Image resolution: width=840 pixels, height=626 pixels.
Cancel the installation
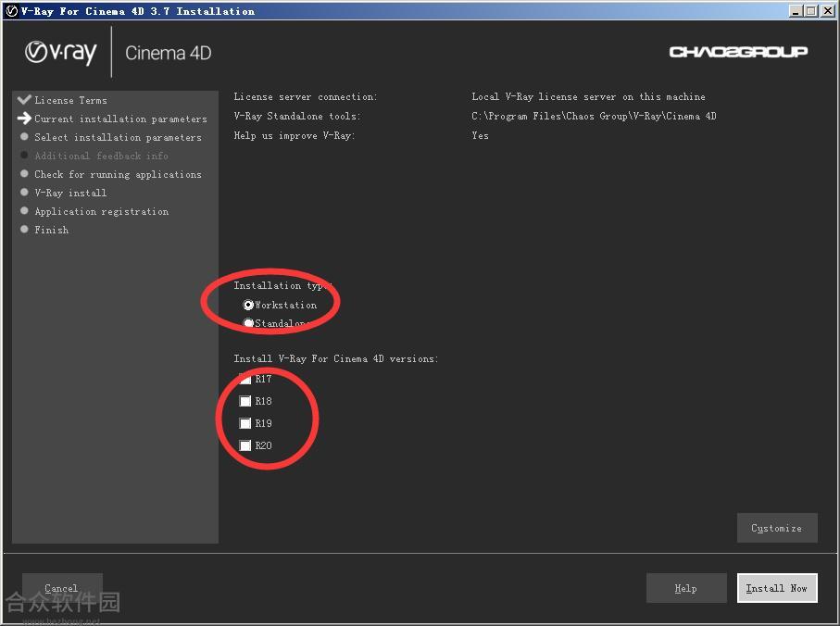(x=62, y=588)
